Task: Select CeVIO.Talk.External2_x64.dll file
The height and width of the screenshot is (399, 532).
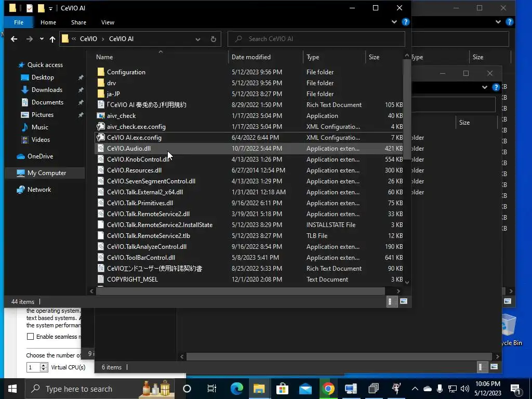Action: pyautogui.click(x=145, y=192)
